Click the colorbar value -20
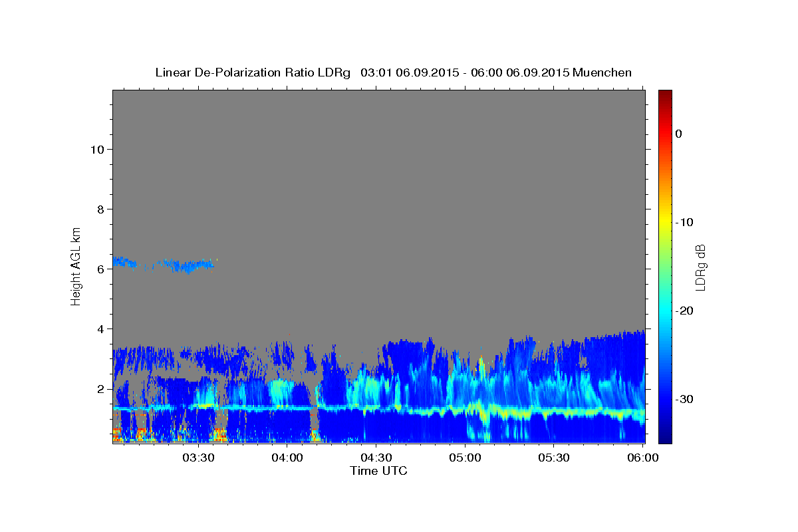Image resolution: width=798 pixels, height=532 pixels. [x=685, y=311]
